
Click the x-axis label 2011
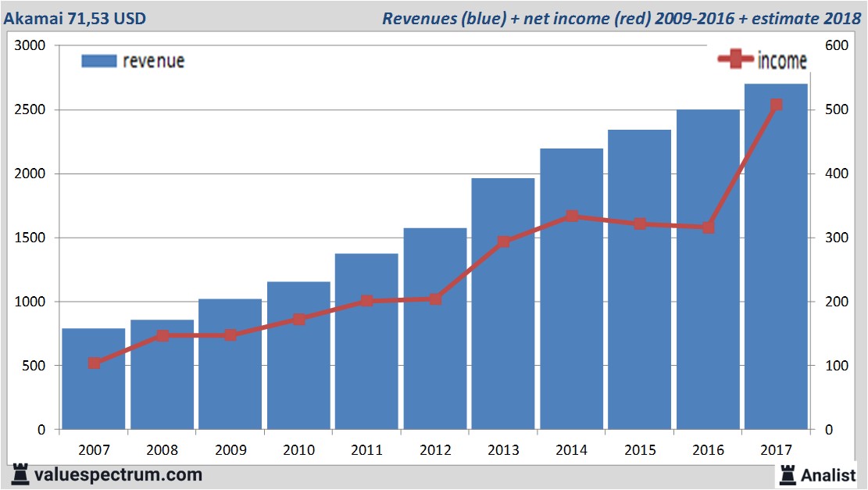tap(367, 449)
